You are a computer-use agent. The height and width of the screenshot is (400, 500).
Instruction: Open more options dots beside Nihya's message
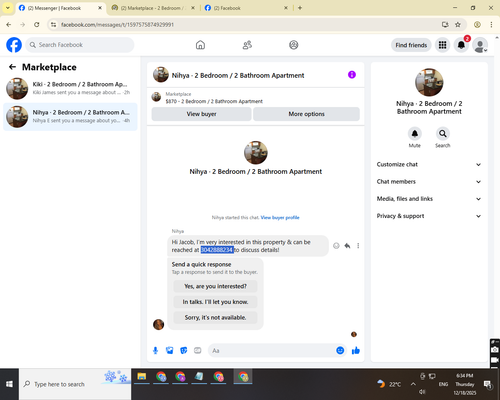358,246
